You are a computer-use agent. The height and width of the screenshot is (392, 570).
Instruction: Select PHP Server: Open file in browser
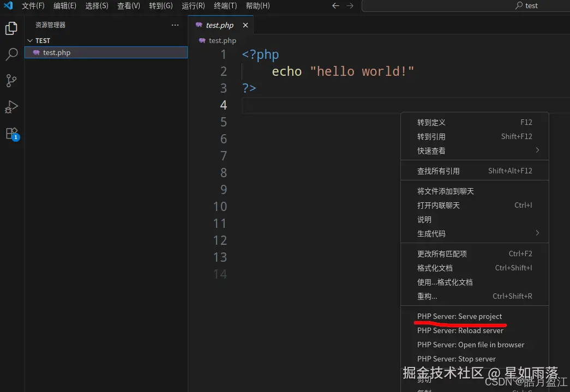click(x=475, y=345)
